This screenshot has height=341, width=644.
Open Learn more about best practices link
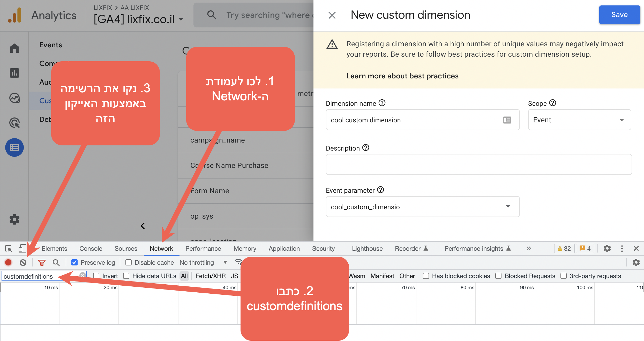[402, 76]
